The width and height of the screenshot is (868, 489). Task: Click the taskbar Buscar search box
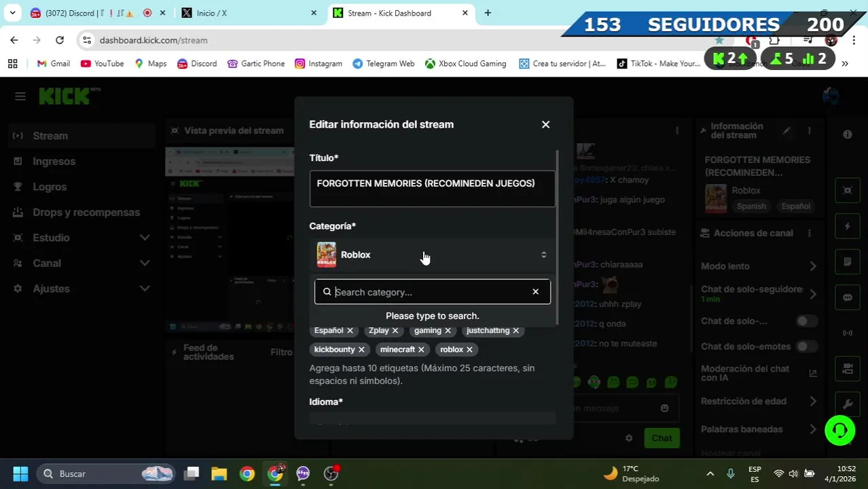coord(105,473)
